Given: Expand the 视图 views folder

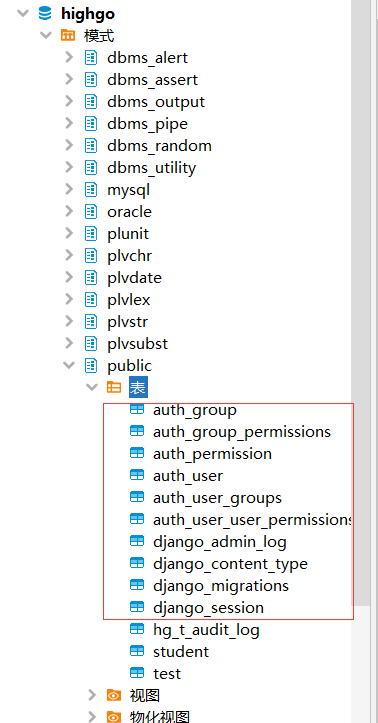Looking at the screenshot, I should 92,695.
